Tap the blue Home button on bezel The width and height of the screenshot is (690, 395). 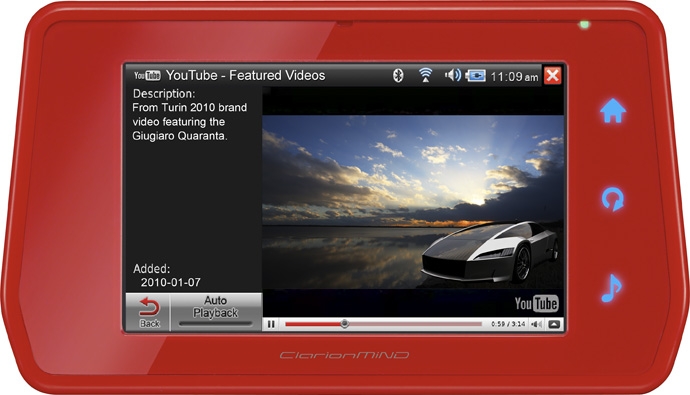point(613,111)
